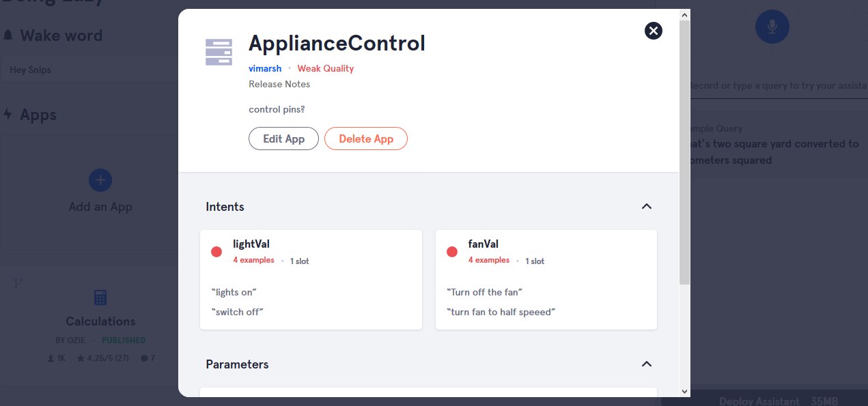The width and height of the screenshot is (868, 406).
Task: Click the dialog scrollbar down arrow
Action: [685, 391]
